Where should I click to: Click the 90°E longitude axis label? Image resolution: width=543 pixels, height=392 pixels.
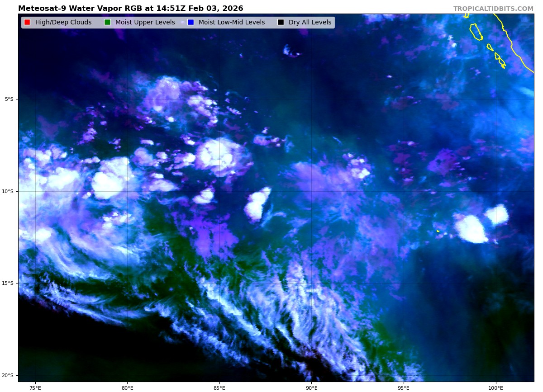[x=311, y=387]
